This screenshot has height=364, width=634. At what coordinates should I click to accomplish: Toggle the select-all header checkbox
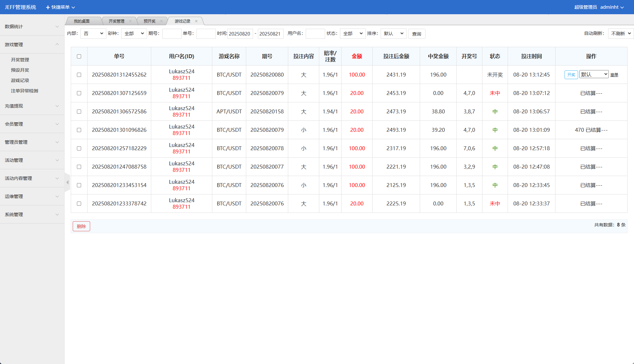pos(79,57)
